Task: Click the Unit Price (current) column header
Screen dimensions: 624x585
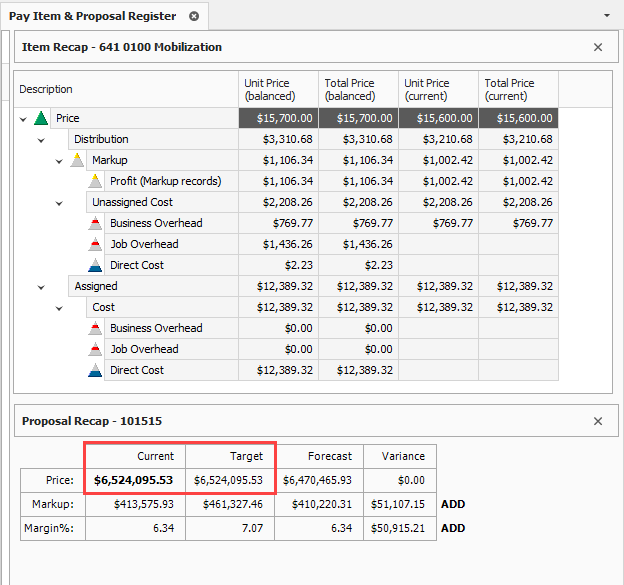Action: tap(437, 89)
